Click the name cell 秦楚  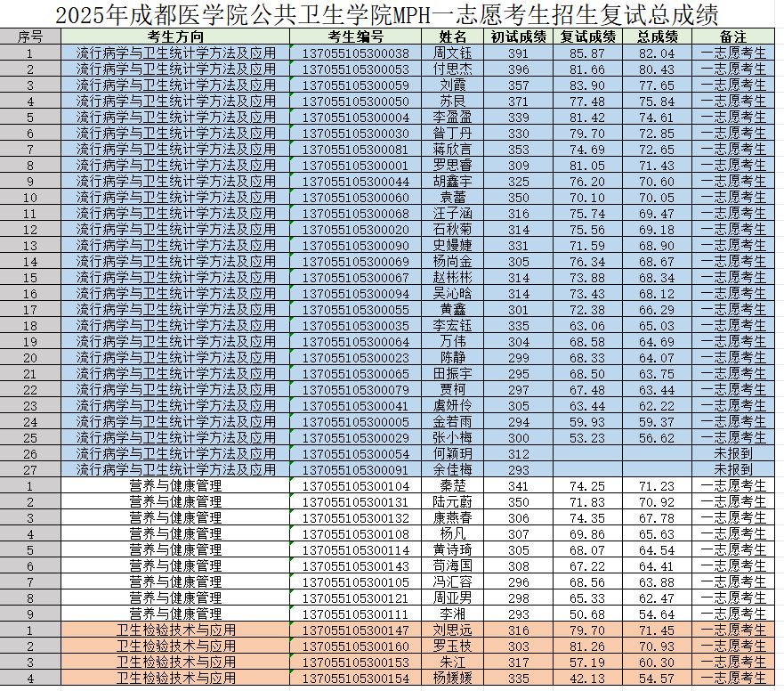click(x=453, y=485)
